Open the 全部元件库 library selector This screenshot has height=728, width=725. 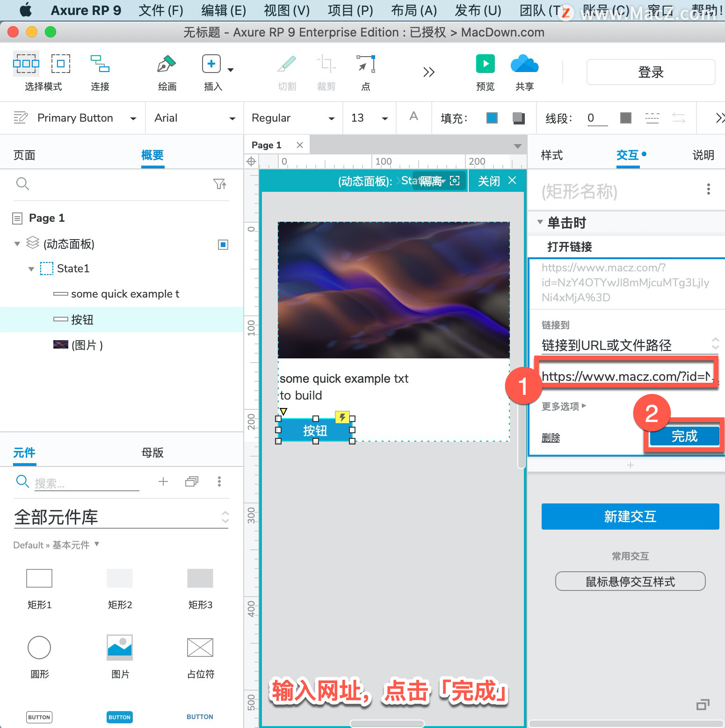(121, 517)
